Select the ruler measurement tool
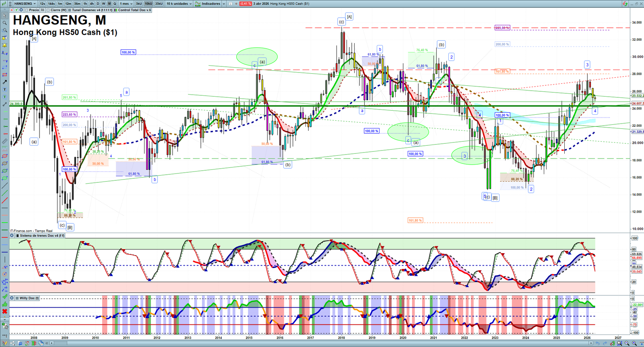 tap(4, 141)
